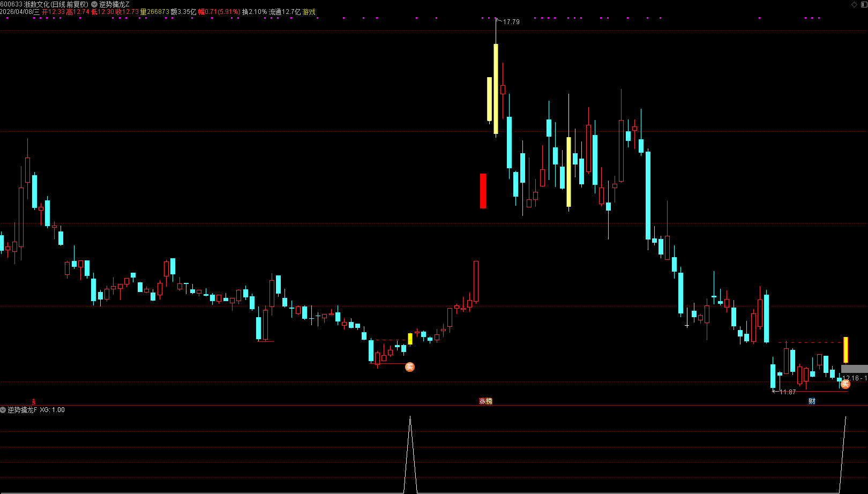Click the solid red bar beside the peak
Screen dimensions: 868x494
(x=483, y=191)
